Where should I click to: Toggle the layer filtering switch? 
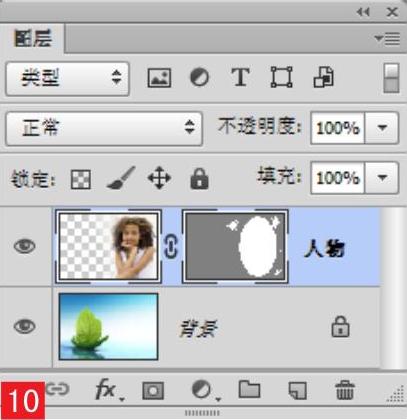[x=391, y=78]
